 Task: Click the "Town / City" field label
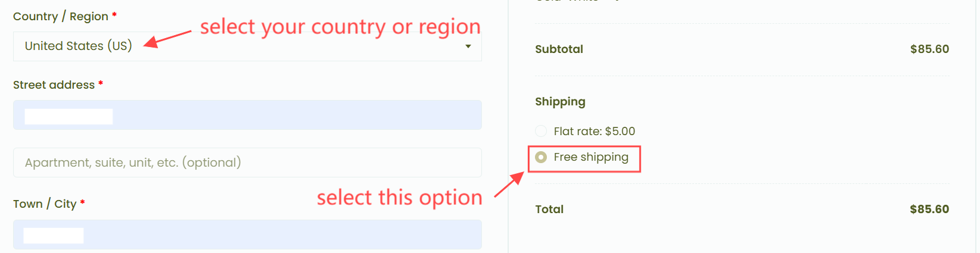(x=45, y=204)
